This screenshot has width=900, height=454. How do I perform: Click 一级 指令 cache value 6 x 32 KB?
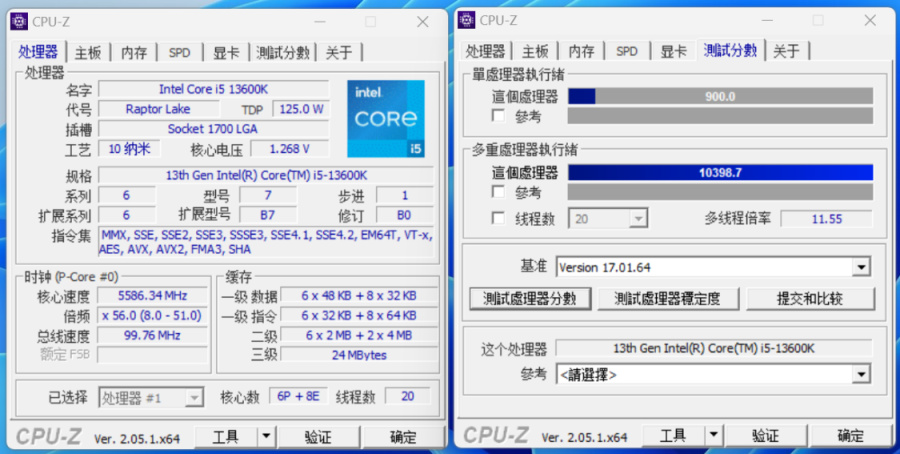(359, 315)
